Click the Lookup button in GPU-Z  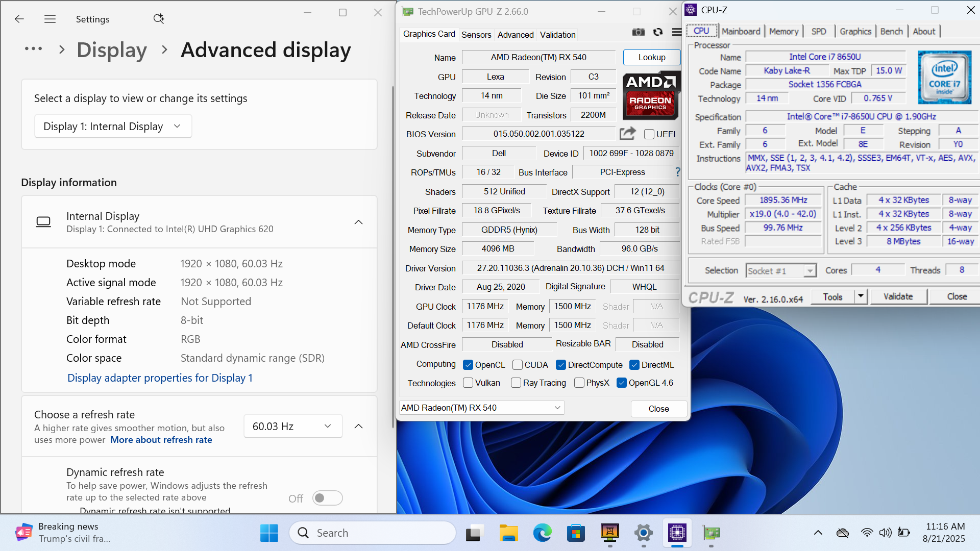[651, 57]
